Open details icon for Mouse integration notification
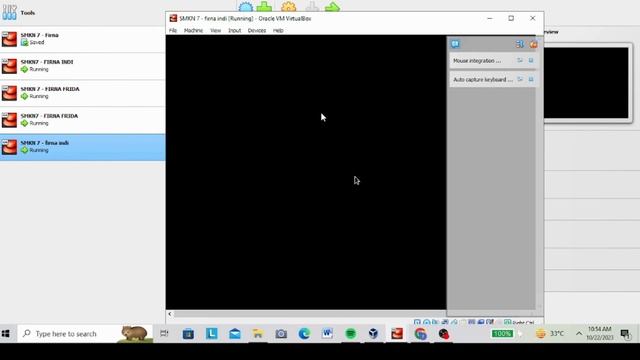The width and height of the screenshot is (640, 360). tap(520, 60)
